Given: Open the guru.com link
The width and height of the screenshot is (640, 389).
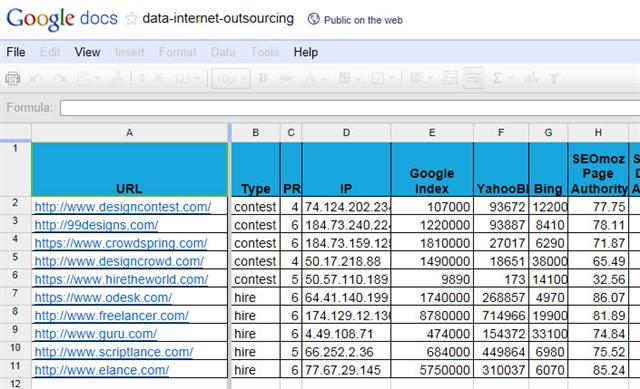Looking at the screenshot, I should coord(96,333).
